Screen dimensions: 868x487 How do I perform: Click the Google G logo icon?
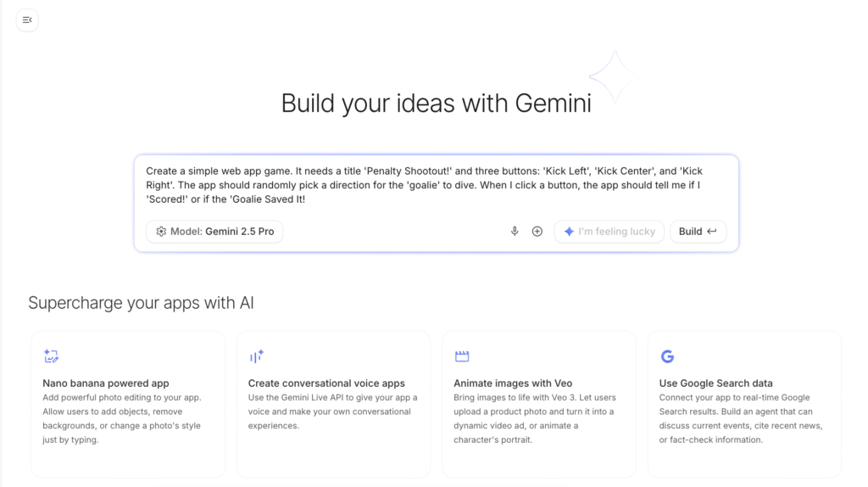tap(667, 356)
